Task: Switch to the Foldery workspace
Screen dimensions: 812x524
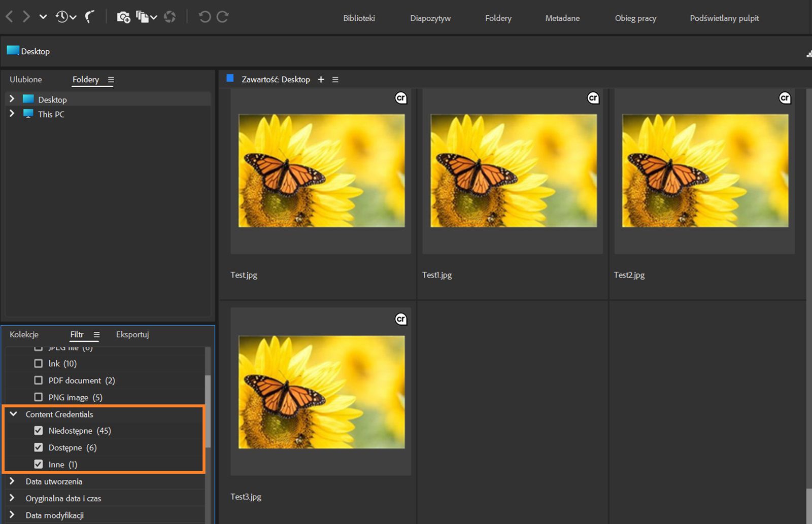Action: pos(498,18)
